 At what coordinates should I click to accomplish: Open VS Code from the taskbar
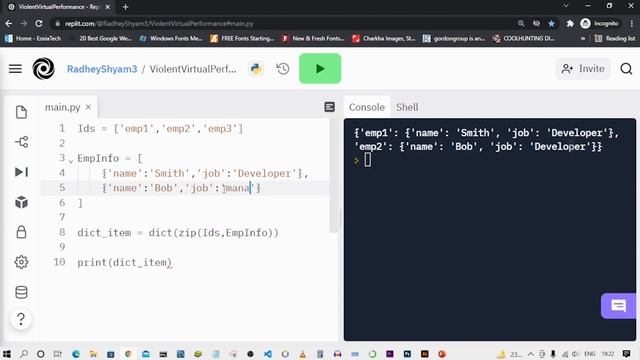click(x=268, y=353)
